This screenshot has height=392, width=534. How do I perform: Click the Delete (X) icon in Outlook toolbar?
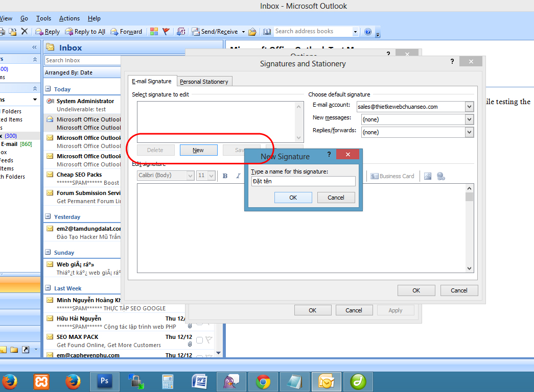click(24, 31)
